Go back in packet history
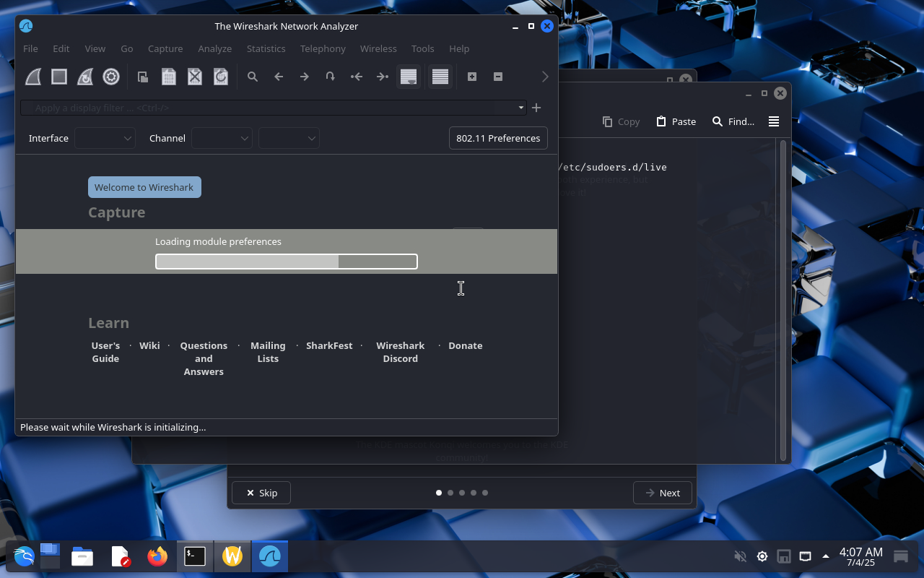This screenshot has height=578, width=924. (279, 77)
